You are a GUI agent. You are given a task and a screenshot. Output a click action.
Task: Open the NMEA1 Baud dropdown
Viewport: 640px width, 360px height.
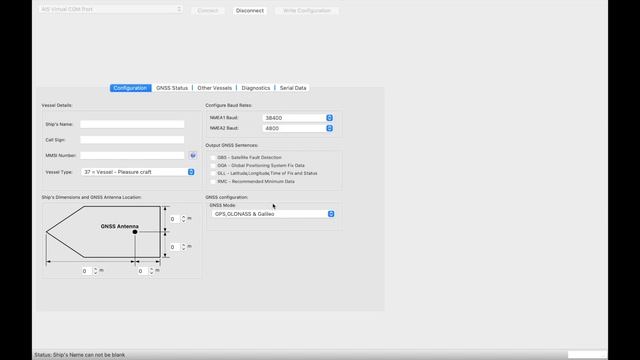coord(298,118)
